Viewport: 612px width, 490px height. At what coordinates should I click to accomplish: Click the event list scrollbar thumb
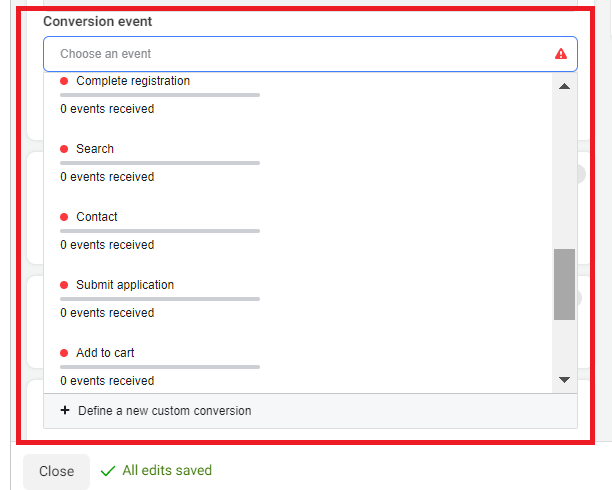pos(565,284)
